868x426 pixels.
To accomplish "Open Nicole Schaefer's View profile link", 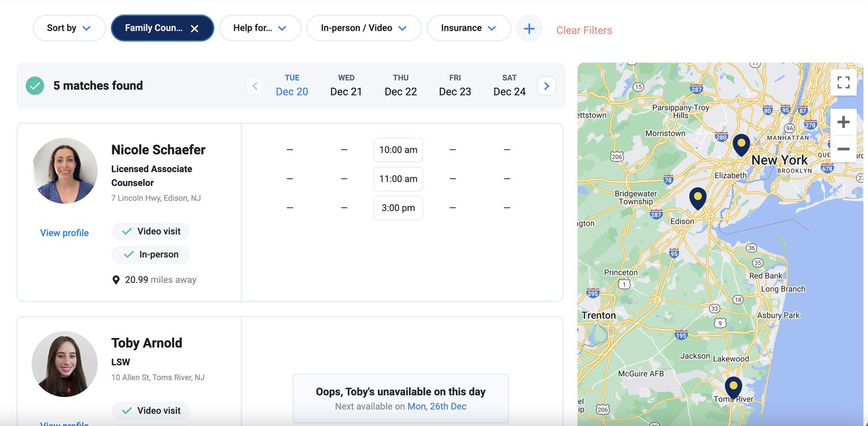I will tap(64, 233).
